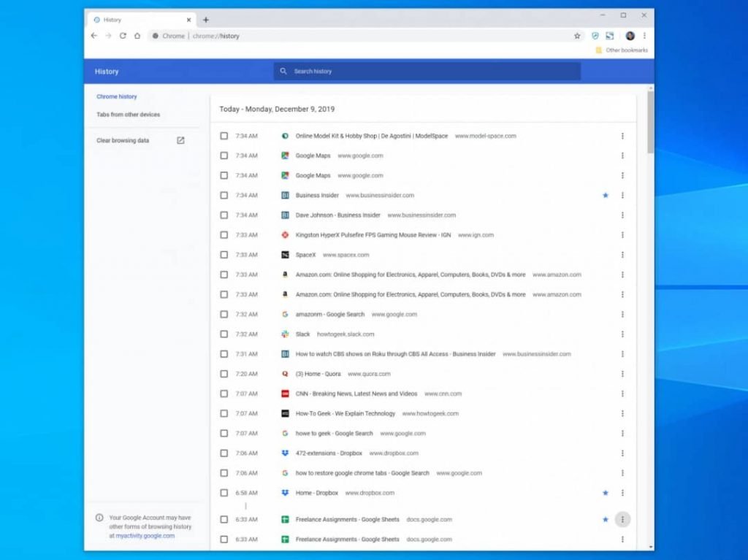Reload the page with the refresh icon
This screenshot has width=748, height=560.
pyautogui.click(x=123, y=36)
